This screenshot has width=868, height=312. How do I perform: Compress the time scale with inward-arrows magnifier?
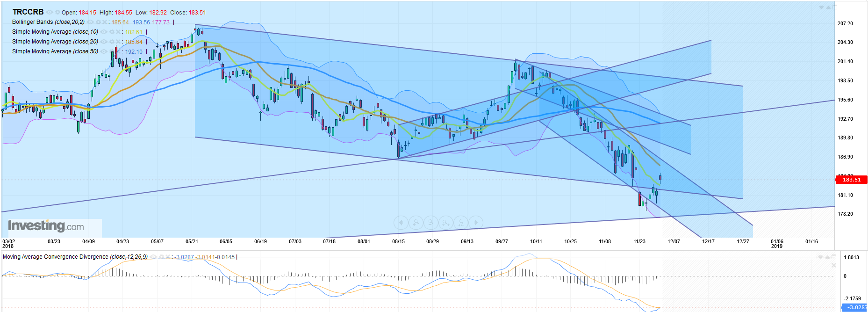click(x=461, y=223)
